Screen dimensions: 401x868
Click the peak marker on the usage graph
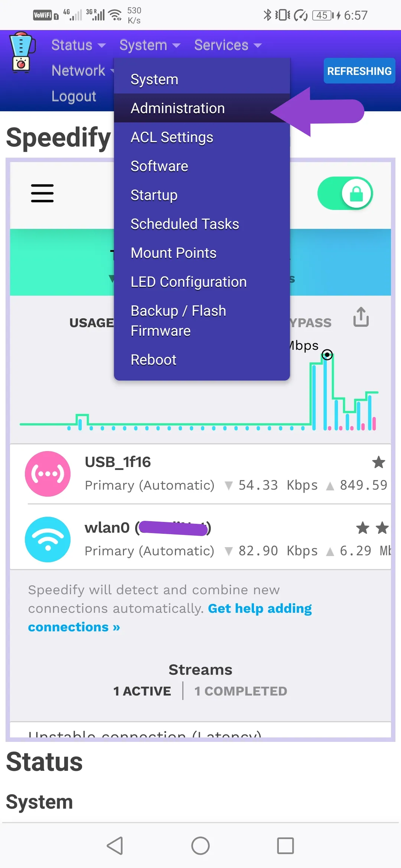(327, 355)
